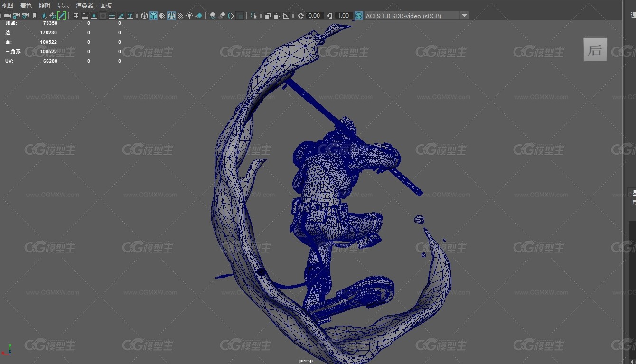Toggle the Film Gate display
The height and width of the screenshot is (364, 636).
85,16
